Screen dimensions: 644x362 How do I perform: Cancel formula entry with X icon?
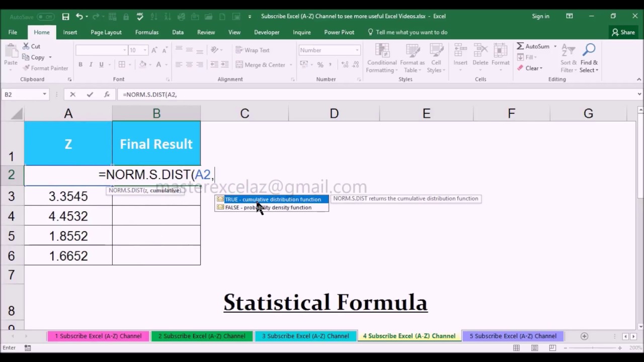click(x=72, y=95)
